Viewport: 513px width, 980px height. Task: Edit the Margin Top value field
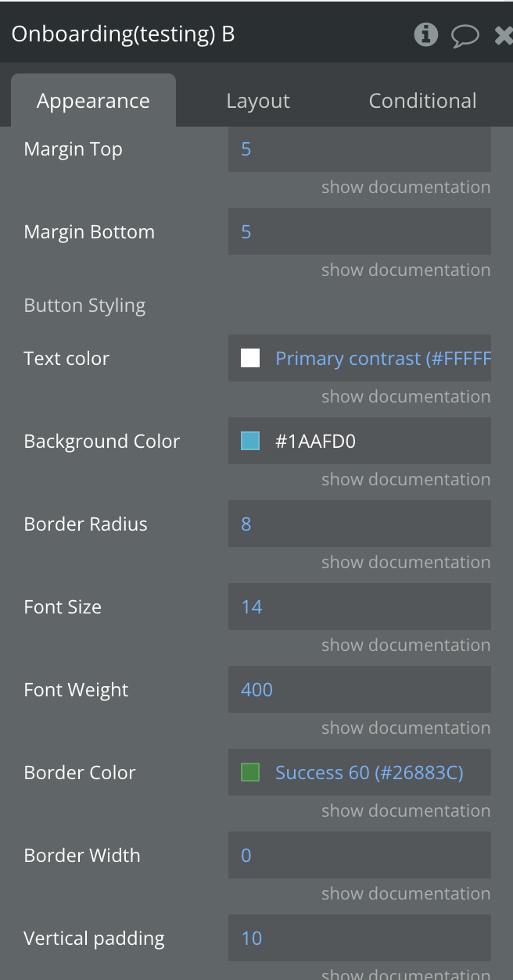click(x=359, y=149)
